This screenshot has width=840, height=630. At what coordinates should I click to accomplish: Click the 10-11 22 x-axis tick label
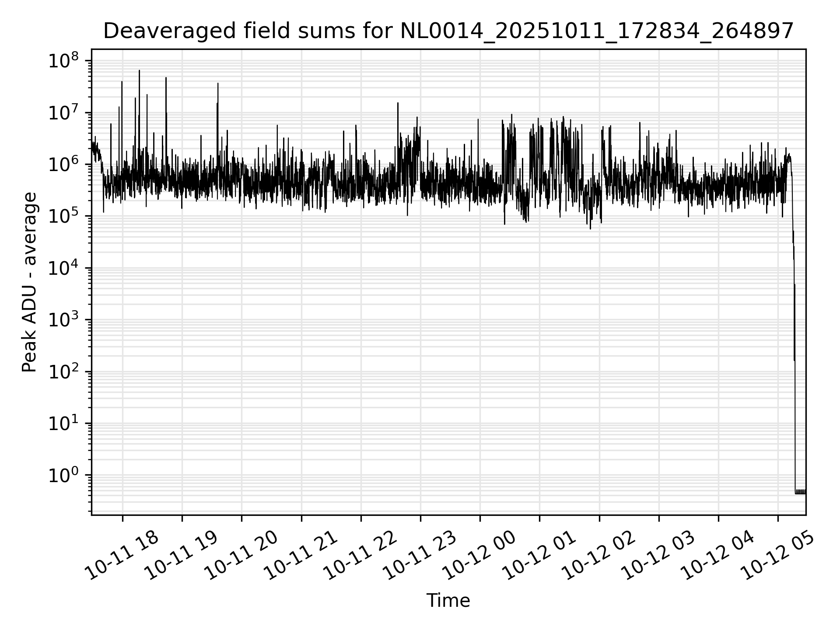[x=360, y=555]
